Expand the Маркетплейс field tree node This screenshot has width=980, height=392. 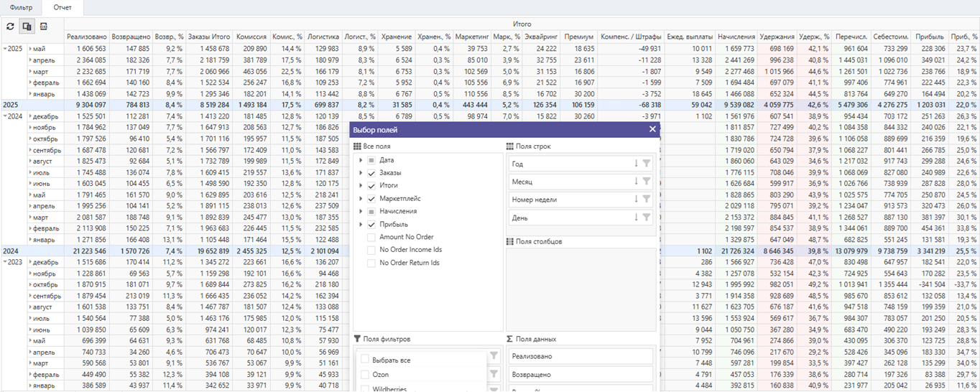(x=361, y=199)
